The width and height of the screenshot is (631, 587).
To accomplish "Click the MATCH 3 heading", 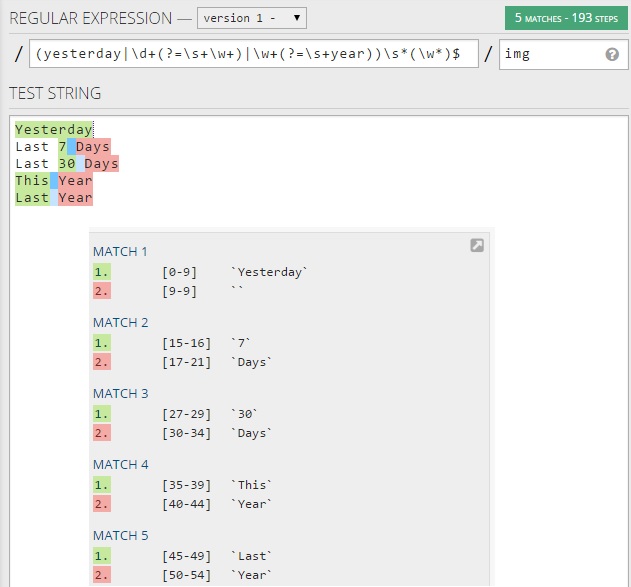I will [x=120, y=393].
